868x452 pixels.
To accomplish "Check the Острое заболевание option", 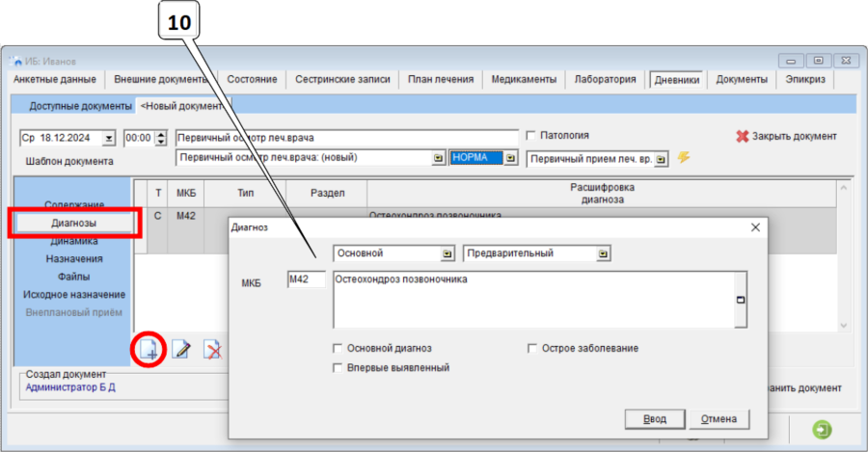I will pyautogui.click(x=532, y=348).
